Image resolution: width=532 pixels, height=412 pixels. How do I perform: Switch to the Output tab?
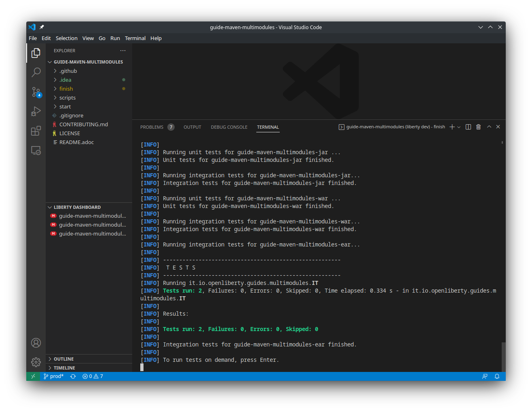click(192, 127)
